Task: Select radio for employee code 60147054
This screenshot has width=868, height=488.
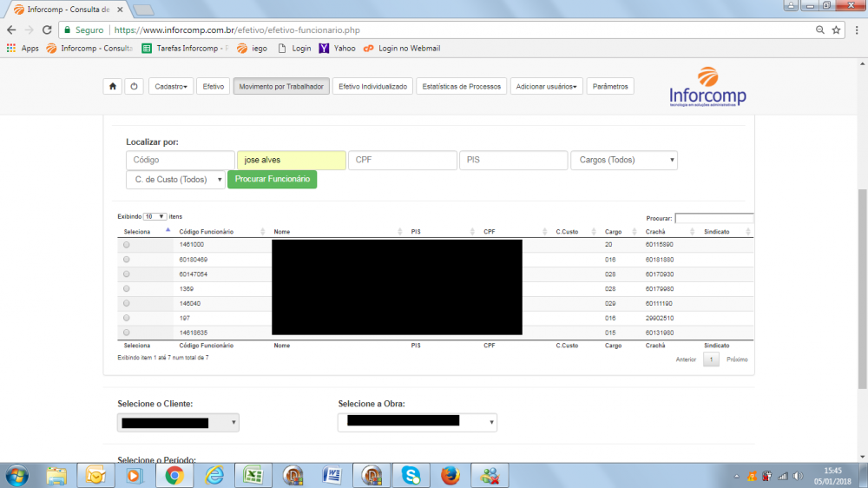Action: pyautogui.click(x=126, y=274)
